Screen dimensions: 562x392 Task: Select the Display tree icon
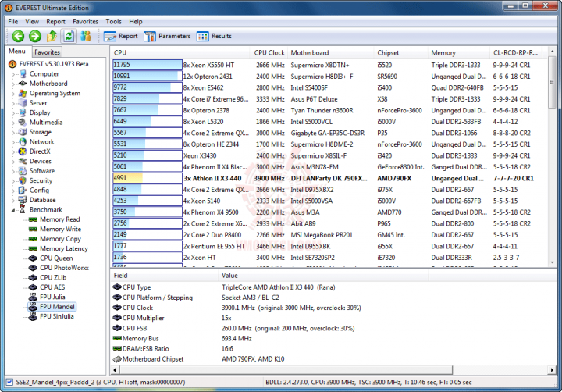tap(23, 112)
